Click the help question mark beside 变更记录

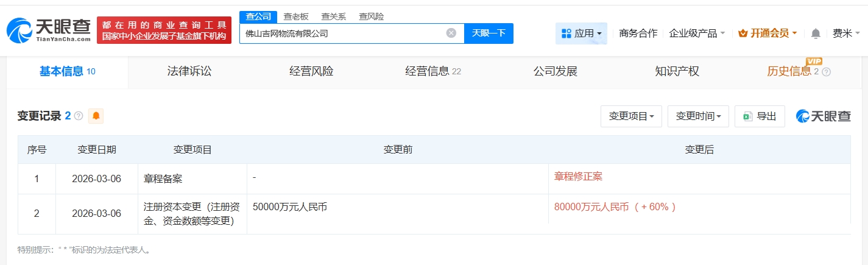[x=79, y=116]
